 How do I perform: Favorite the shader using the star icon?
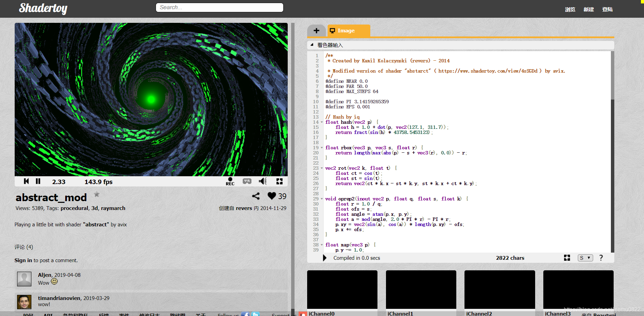(97, 194)
